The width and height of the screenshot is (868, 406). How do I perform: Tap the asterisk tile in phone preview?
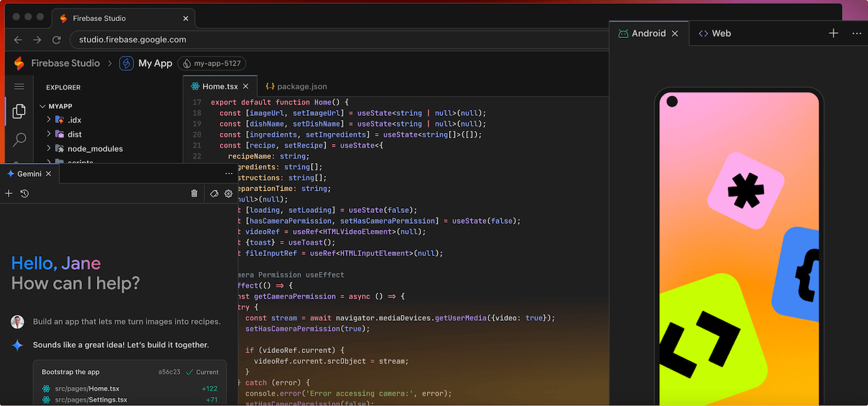746,191
